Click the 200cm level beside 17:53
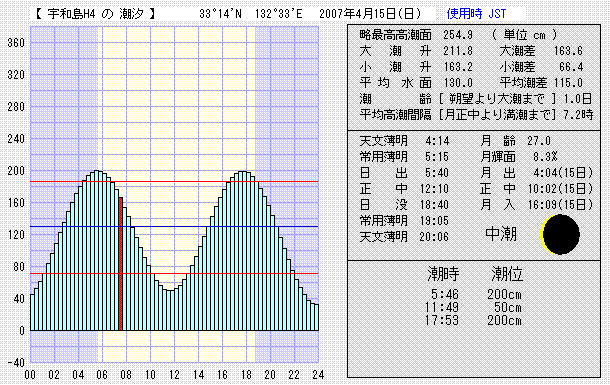Viewport: 610px width, 385px height. 505,320
